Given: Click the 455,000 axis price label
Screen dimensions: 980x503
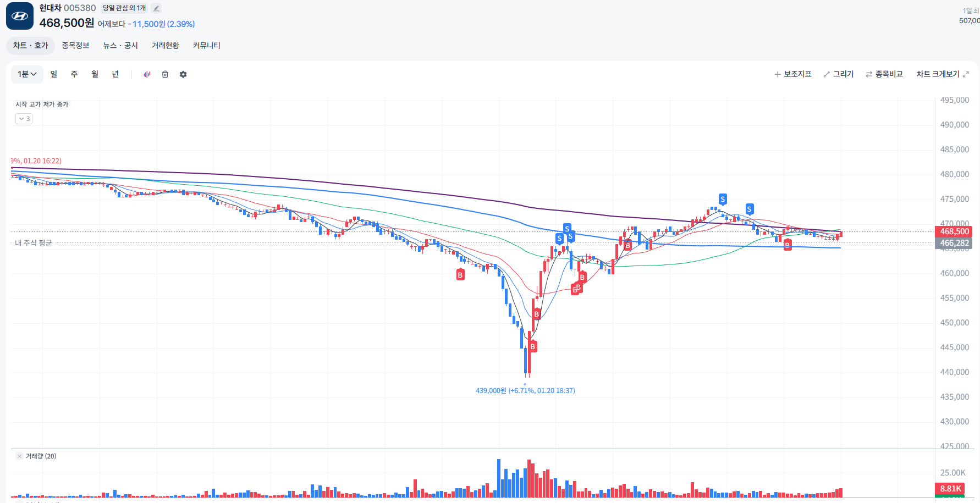Looking at the screenshot, I should tap(954, 298).
